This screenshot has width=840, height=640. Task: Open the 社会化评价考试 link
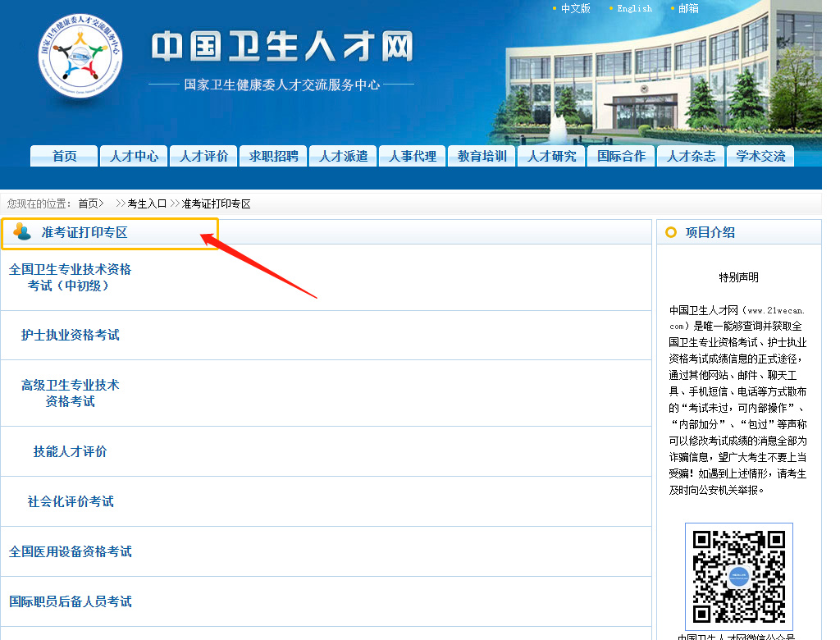(x=71, y=501)
